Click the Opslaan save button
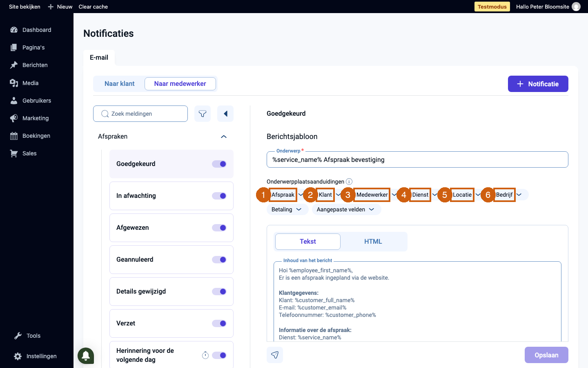The width and height of the screenshot is (588, 368). point(546,355)
